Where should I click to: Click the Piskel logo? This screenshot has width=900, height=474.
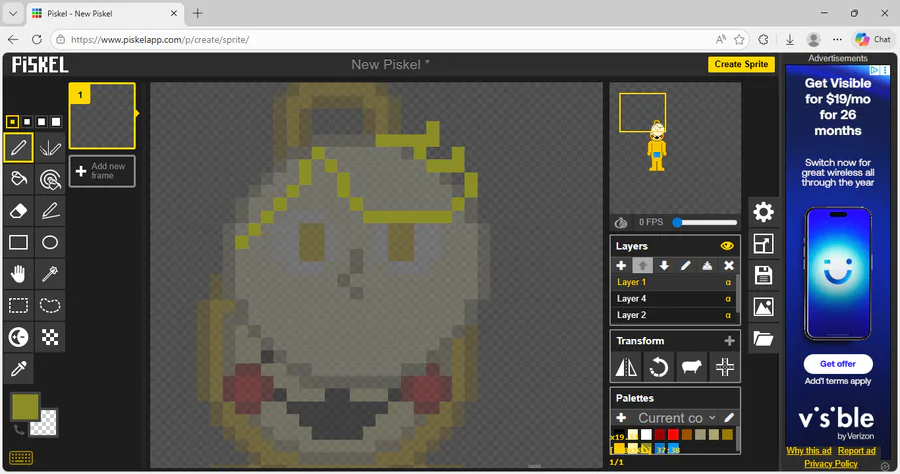coord(40,65)
